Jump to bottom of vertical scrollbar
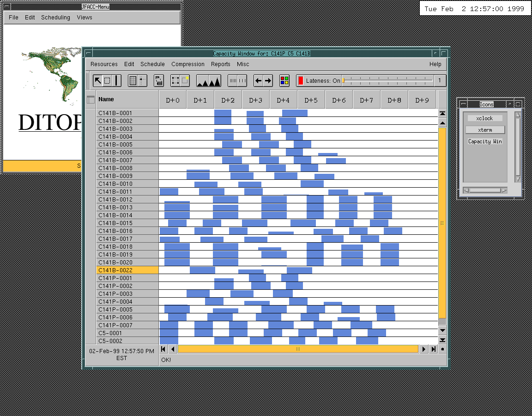 [442, 341]
